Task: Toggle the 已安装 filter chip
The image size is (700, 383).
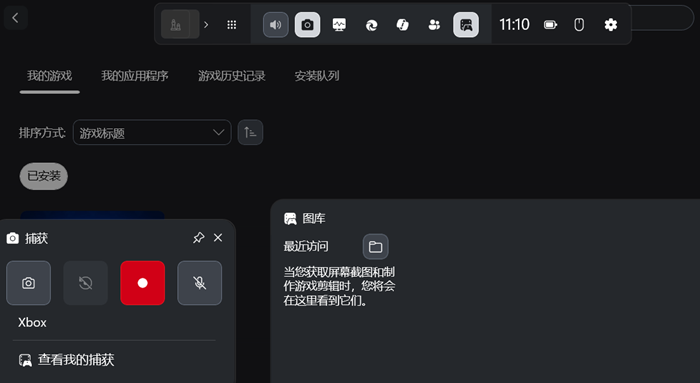Action: tap(44, 176)
